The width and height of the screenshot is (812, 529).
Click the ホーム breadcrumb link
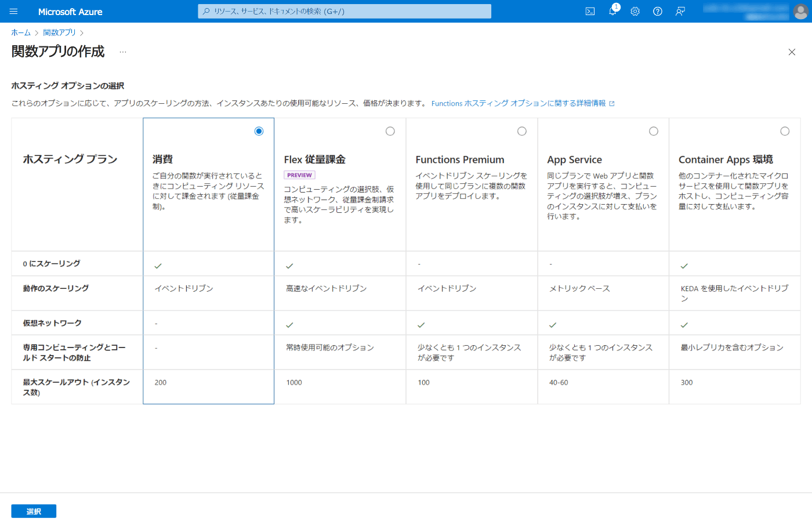pos(21,33)
